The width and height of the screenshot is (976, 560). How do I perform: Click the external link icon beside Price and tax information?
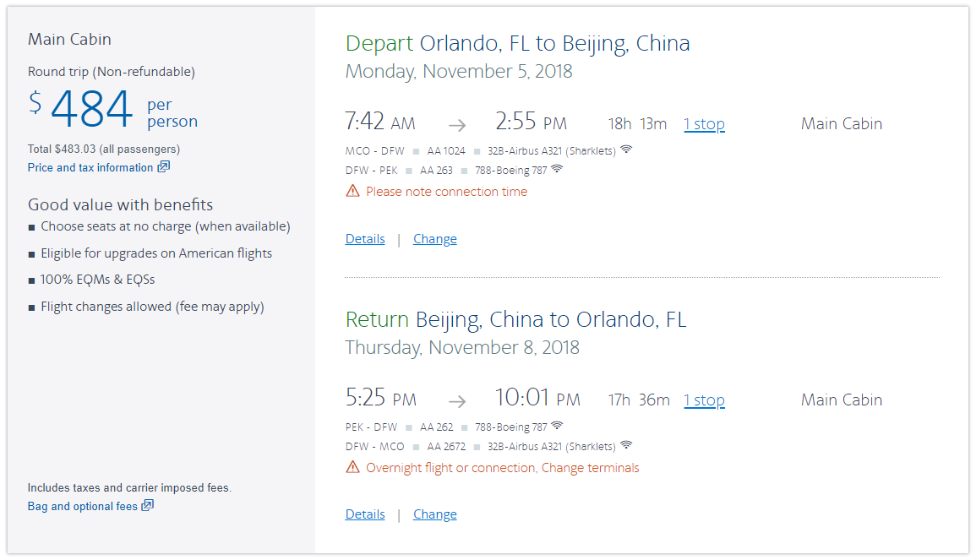tap(164, 166)
